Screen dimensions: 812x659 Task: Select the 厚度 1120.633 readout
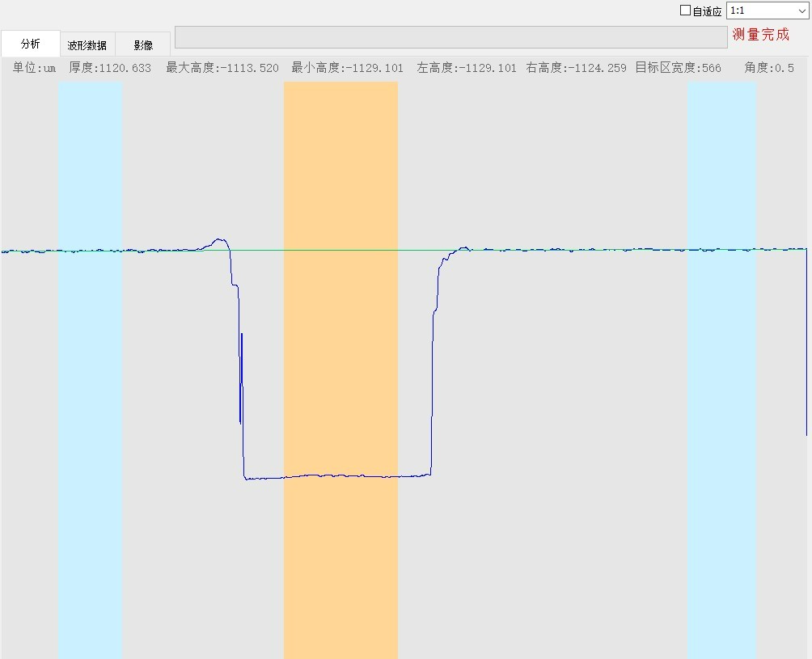click(110, 68)
